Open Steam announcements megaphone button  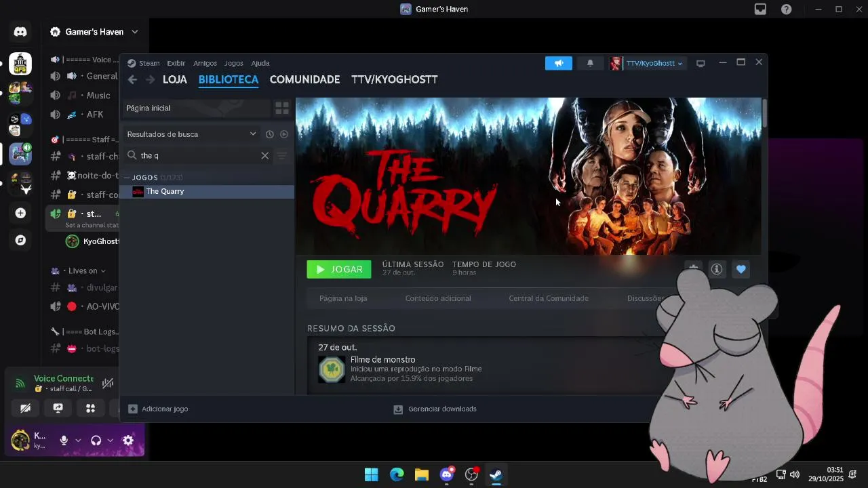tap(559, 63)
